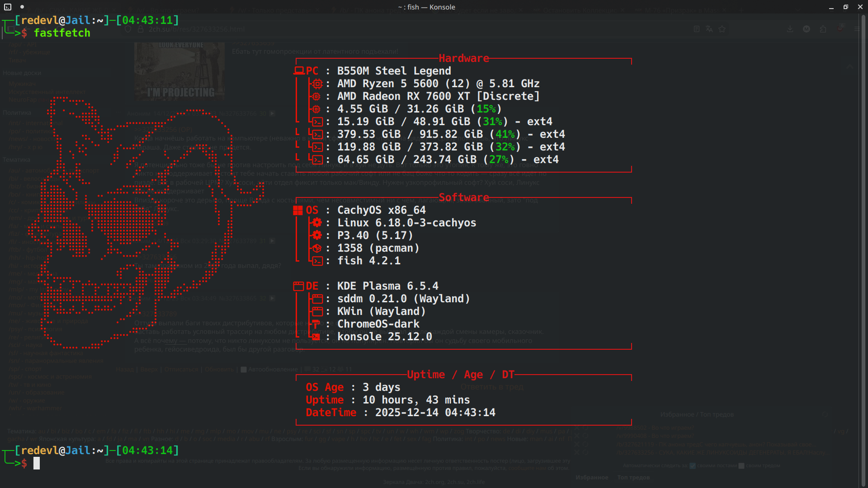
Task: Switch to the Избранное tab
Action: (x=592, y=478)
